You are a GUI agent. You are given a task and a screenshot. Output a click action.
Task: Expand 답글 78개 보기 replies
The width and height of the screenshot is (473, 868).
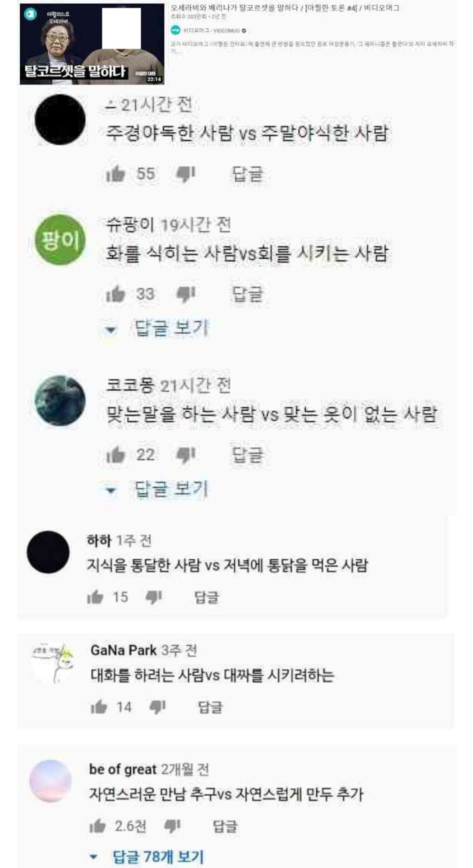147,856
